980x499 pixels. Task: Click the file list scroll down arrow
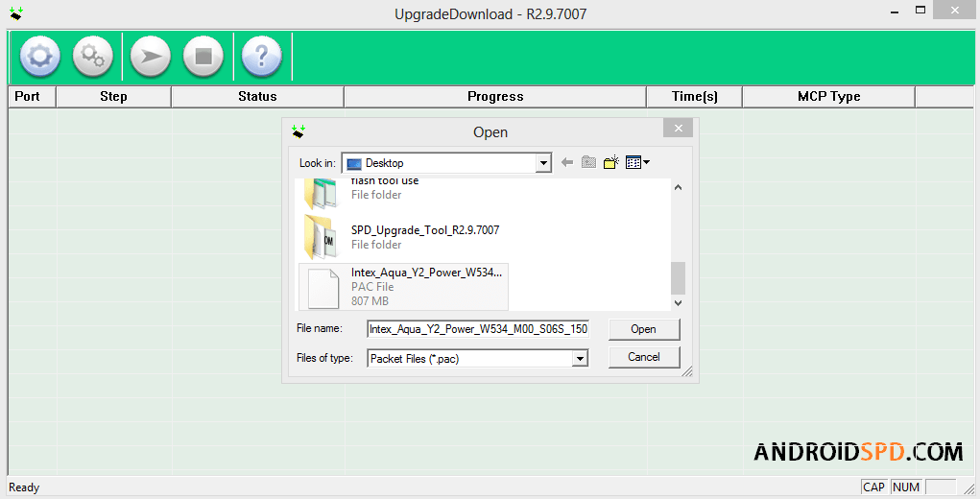click(x=678, y=303)
